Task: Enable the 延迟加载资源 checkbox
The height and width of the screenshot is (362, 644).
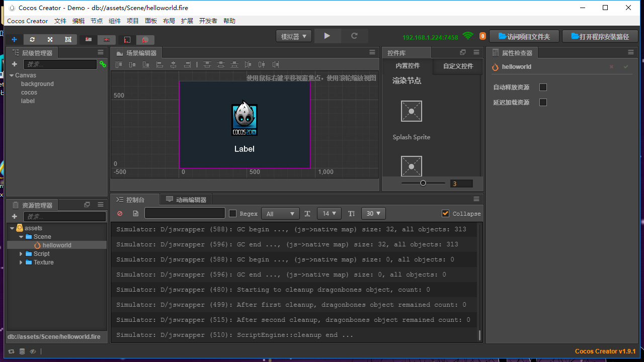Action: pyautogui.click(x=543, y=102)
